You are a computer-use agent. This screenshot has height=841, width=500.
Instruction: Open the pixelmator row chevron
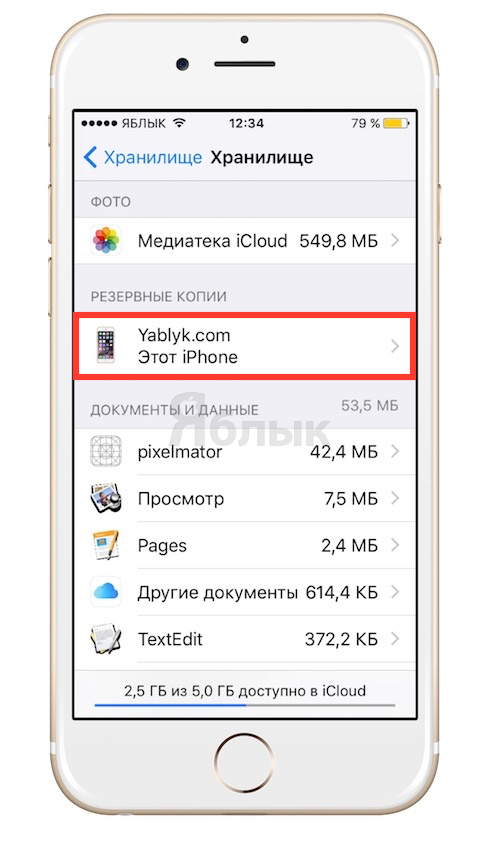click(x=395, y=452)
